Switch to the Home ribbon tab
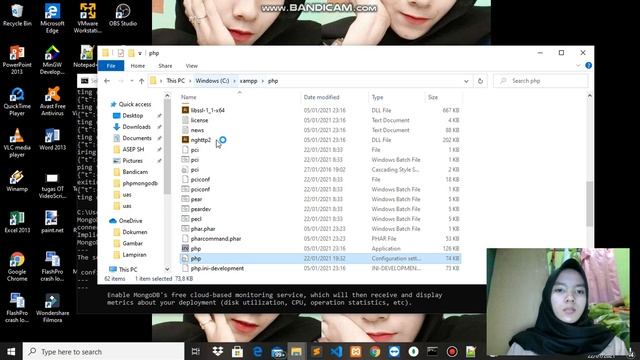Viewport: 640px width, 360px height. click(138, 66)
